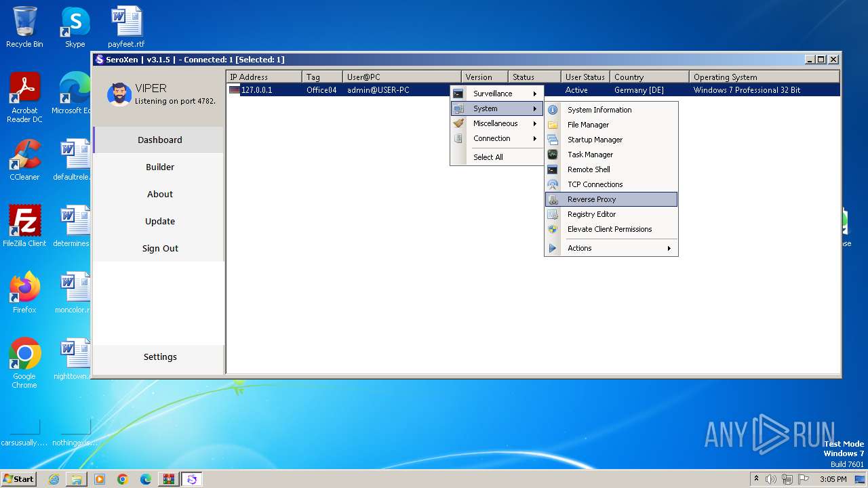Open the System submenu entry
The width and height of the screenshot is (868, 488).
tap(497, 108)
